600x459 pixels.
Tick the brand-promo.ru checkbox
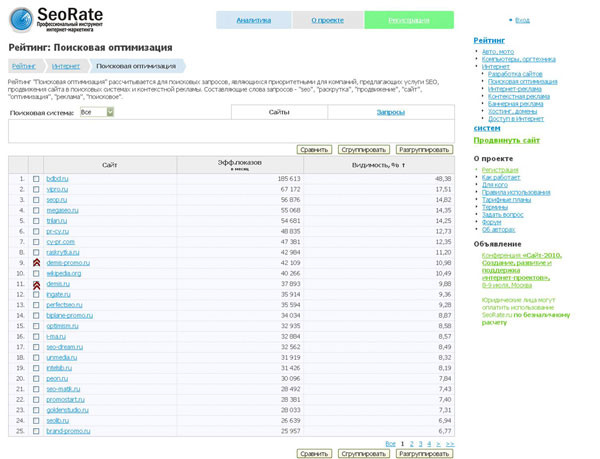click(x=36, y=431)
